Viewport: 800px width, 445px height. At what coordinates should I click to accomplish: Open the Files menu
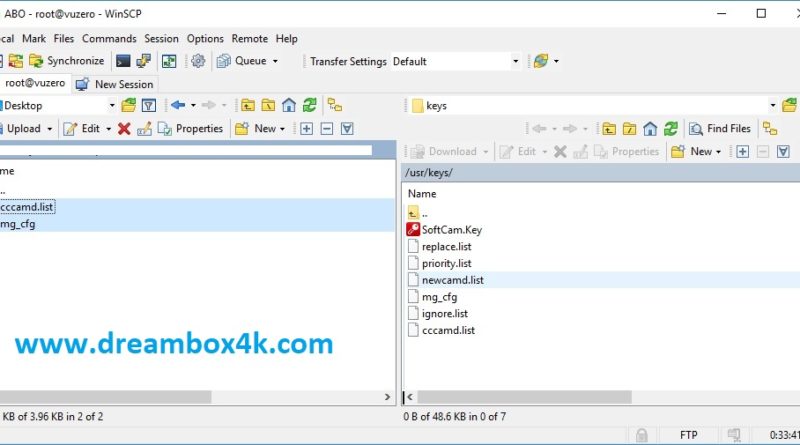(64, 39)
